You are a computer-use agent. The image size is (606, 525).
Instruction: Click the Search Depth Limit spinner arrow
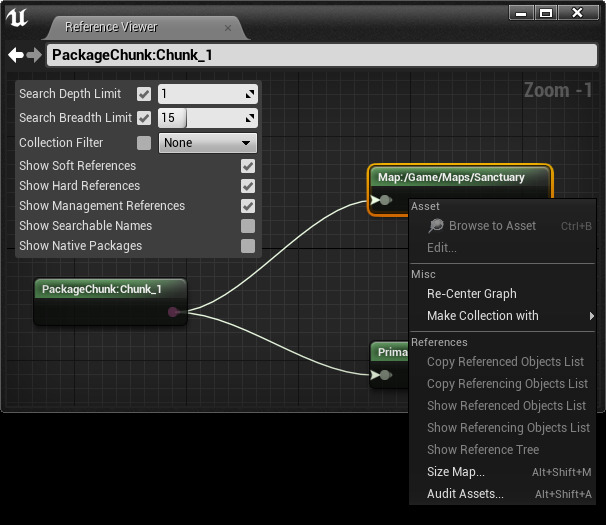tap(249, 94)
